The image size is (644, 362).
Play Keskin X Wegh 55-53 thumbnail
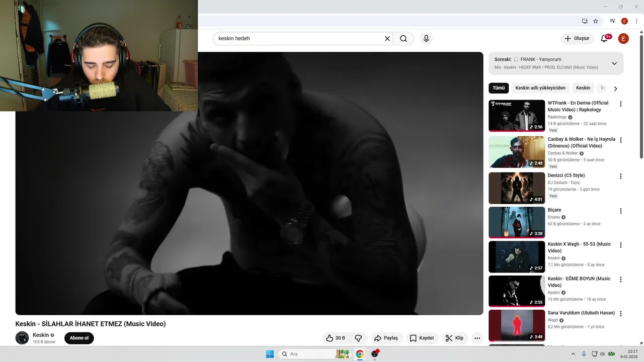(x=517, y=257)
